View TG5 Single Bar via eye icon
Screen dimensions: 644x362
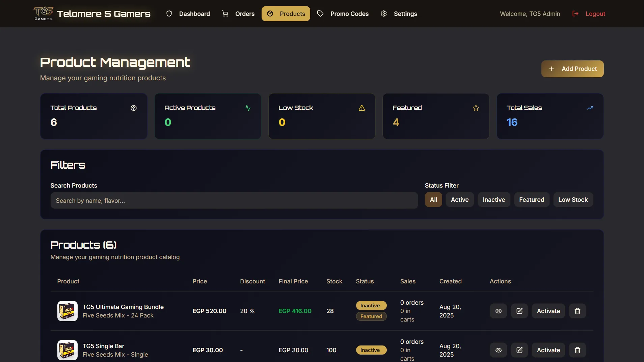(499, 350)
